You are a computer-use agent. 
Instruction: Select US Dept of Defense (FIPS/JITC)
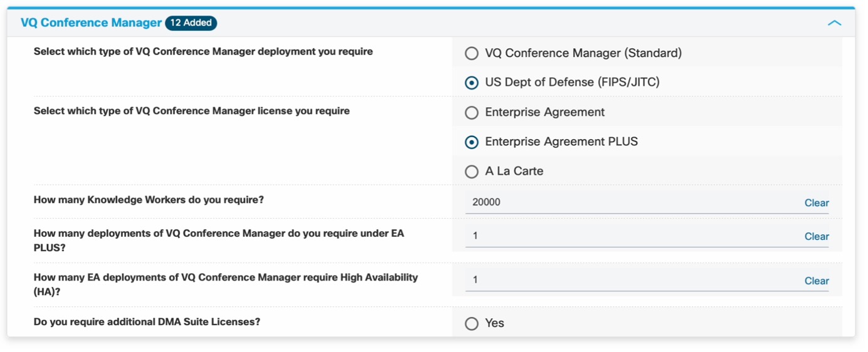click(x=472, y=83)
